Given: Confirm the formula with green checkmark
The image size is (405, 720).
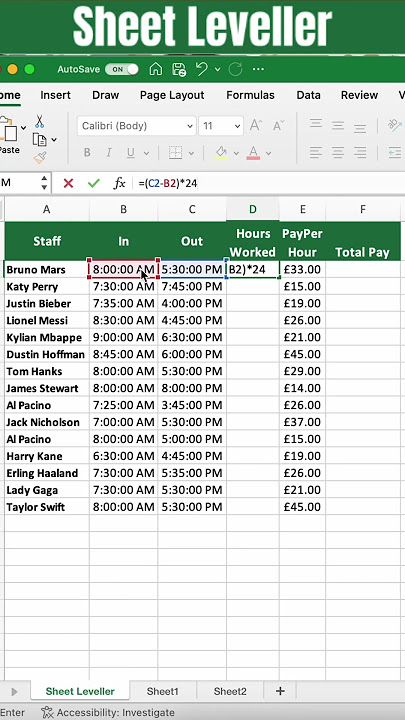Looking at the screenshot, I should pyautogui.click(x=94, y=183).
